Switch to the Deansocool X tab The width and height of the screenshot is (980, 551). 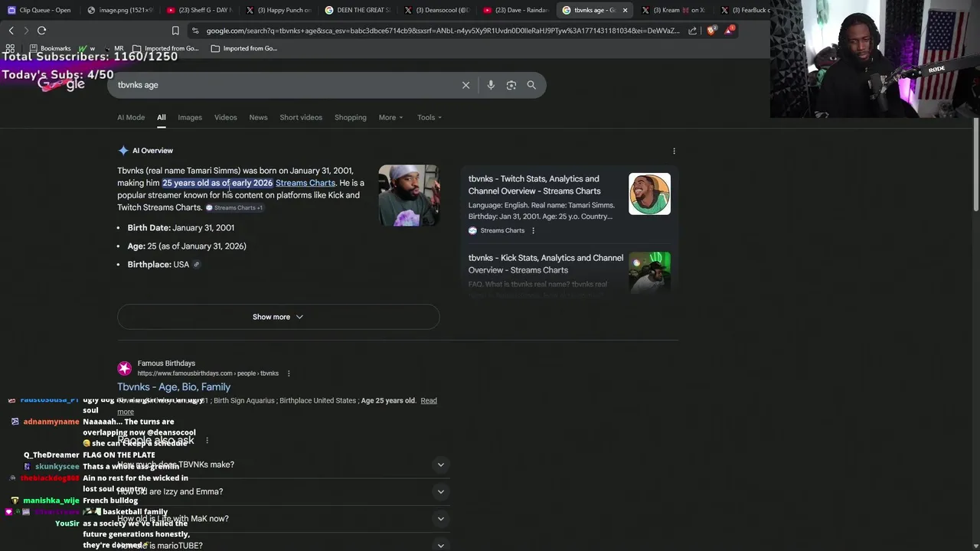pos(437,10)
